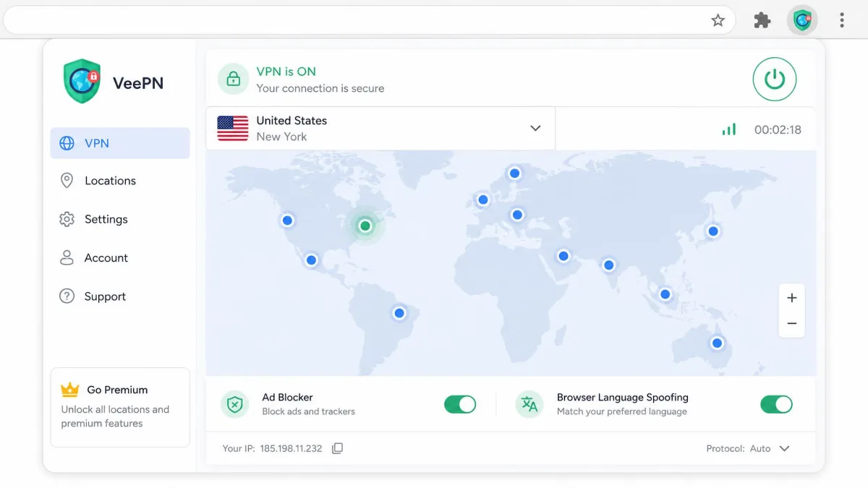Click the connection timer 00:02:18
868x488 pixels.
(778, 130)
